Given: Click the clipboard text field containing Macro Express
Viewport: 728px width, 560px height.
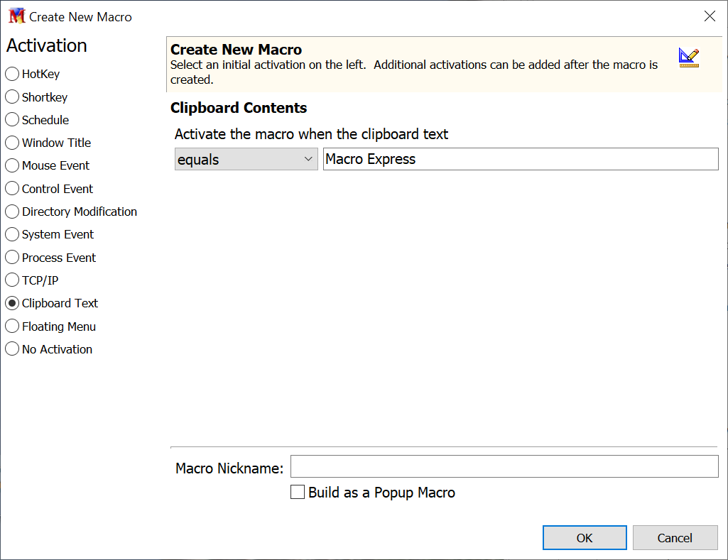Looking at the screenshot, I should 520,160.
